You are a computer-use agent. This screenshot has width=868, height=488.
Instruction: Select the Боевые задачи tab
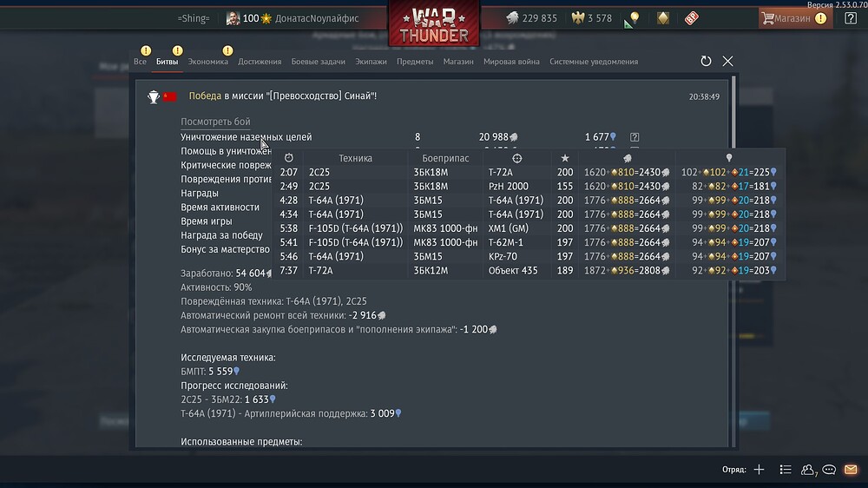coord(319,62)
